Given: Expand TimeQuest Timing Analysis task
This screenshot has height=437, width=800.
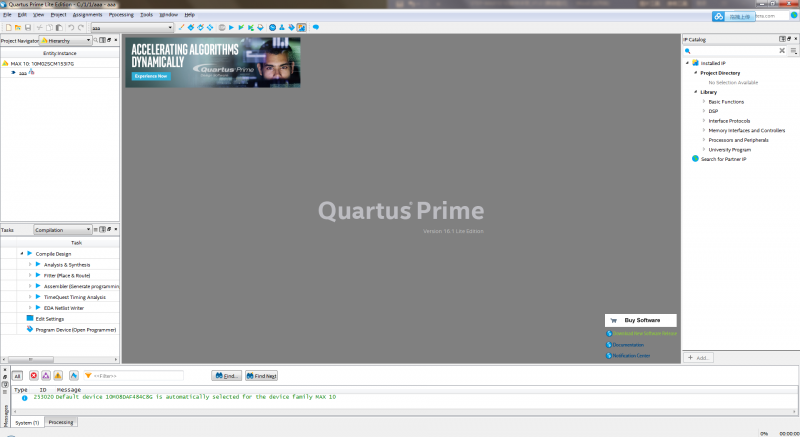Looking at the screenshot, I should 30,297.
